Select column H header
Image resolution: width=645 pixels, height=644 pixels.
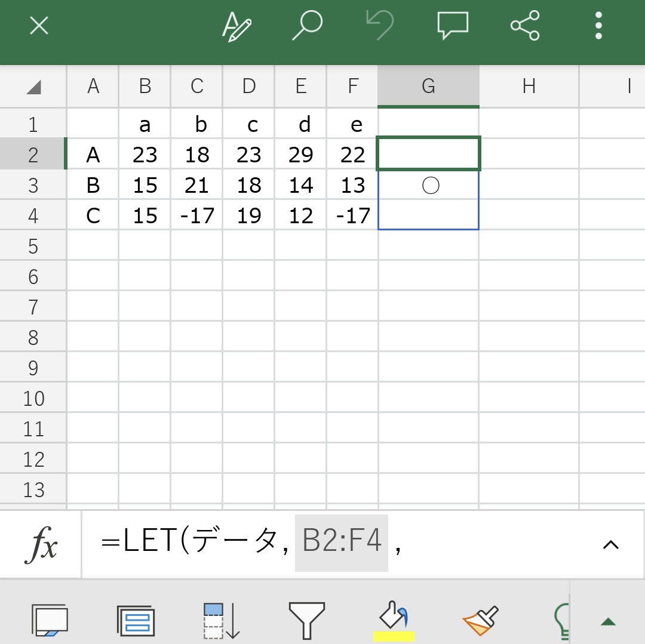529,87
